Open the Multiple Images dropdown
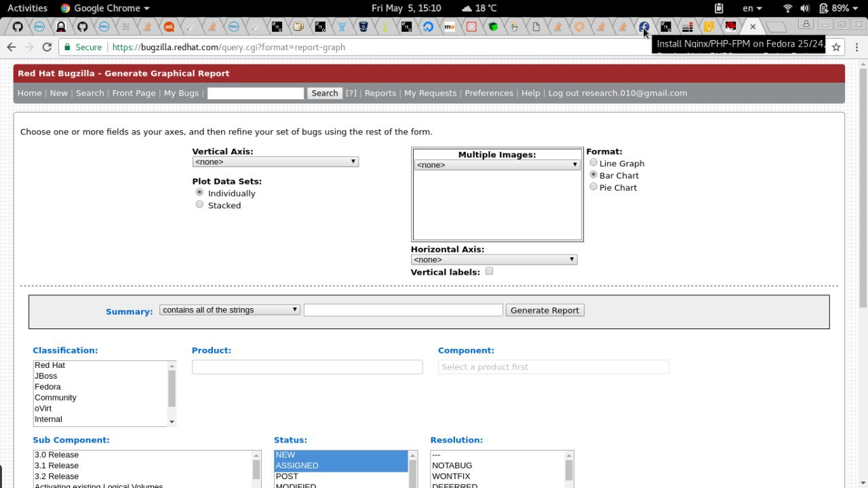868x488 pixels. (497, 165)
